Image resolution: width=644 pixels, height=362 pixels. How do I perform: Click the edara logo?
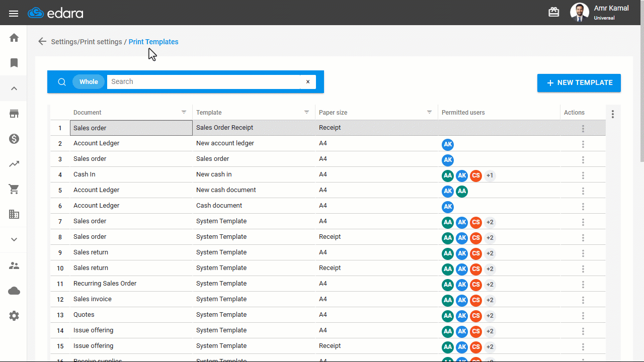pyautogui.click(x=55, y=13)
